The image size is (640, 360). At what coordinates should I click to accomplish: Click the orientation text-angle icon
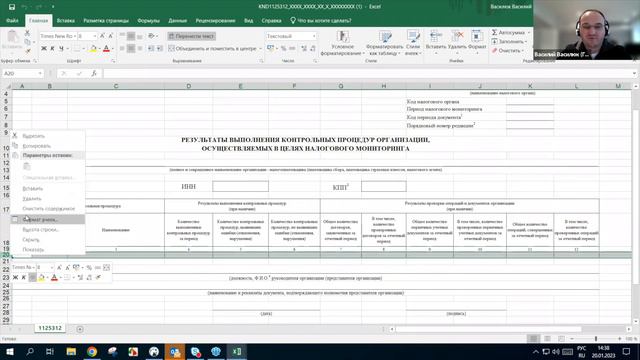click(x=151, y=36)
